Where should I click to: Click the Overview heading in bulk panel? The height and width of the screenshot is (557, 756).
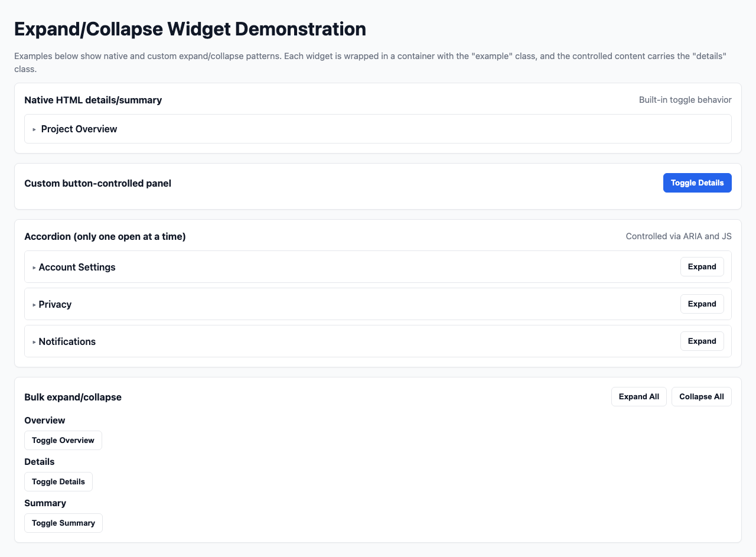pos(44,420)
